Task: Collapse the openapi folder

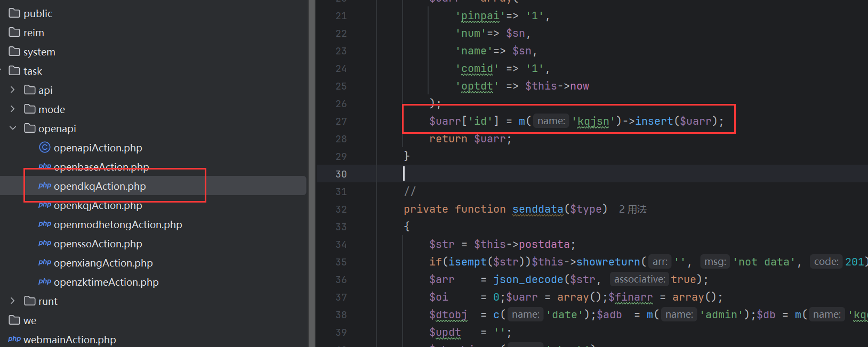Action: (x=13, y=128)
